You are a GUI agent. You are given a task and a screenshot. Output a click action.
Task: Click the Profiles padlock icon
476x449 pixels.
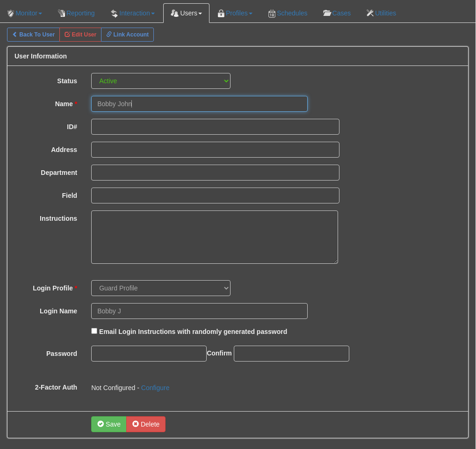click(x=221, y=14)
